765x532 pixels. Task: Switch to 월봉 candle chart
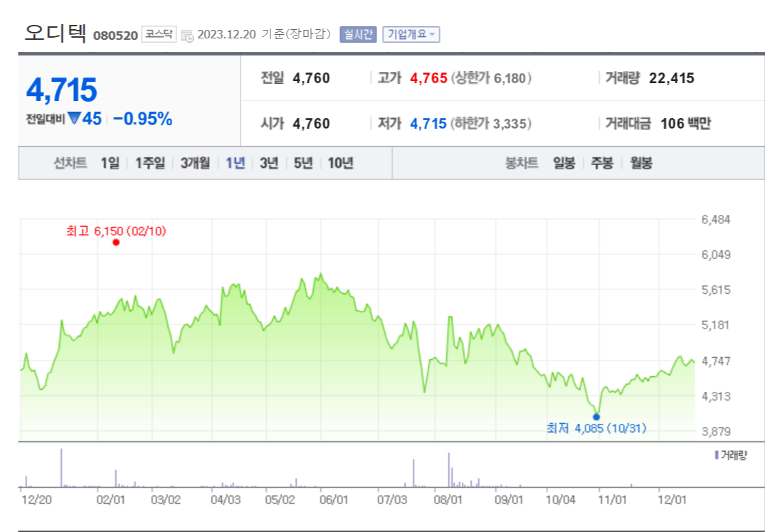[x=641, y=163]
